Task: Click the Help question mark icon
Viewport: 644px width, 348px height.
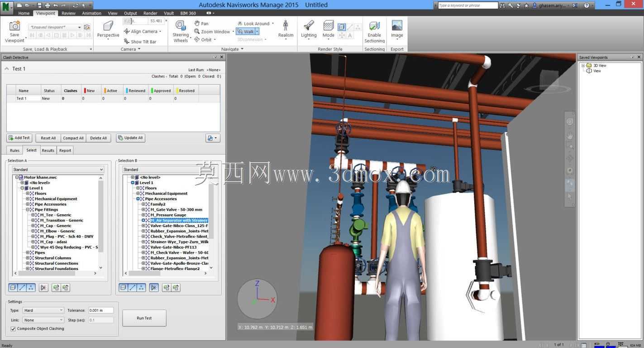Action: coord(587,5)
